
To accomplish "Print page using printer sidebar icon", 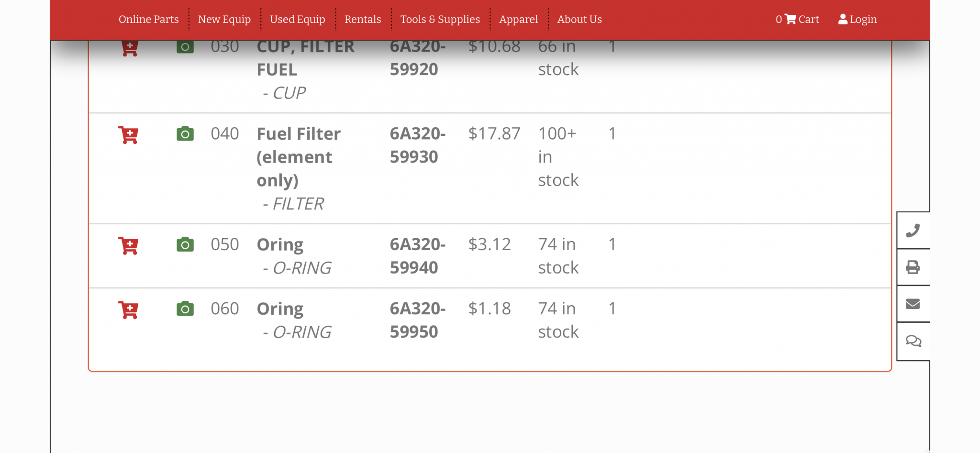I will click(913, 267).
